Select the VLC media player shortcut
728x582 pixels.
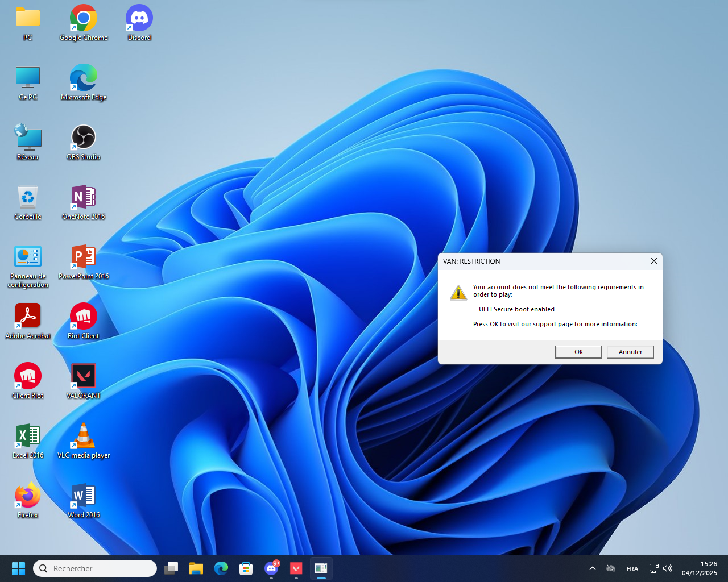84,441
